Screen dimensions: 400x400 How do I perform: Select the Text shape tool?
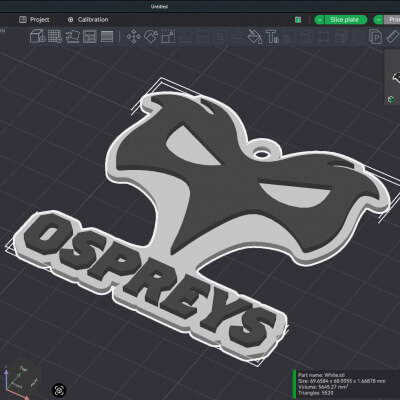(272, 36)
